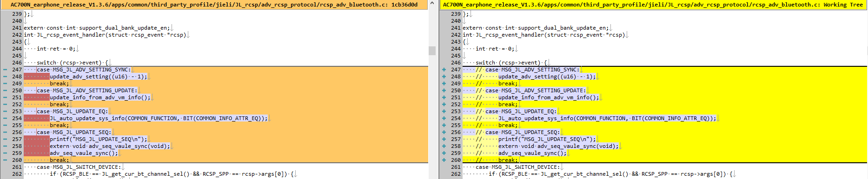Click 'JL_auto_update_sys_info' line in left pane

coord(159,118)
